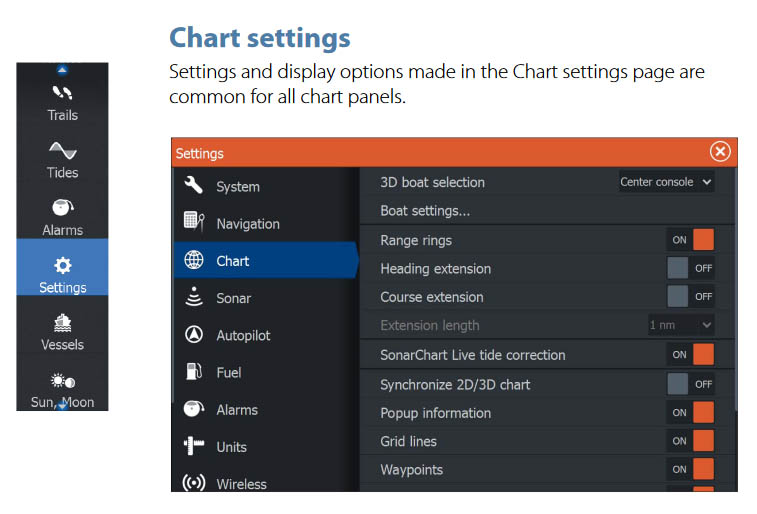The height and width of the screenshot is (514, 757).
Task: Open Alarms bell icon in left panel
Action: [62, 207]
